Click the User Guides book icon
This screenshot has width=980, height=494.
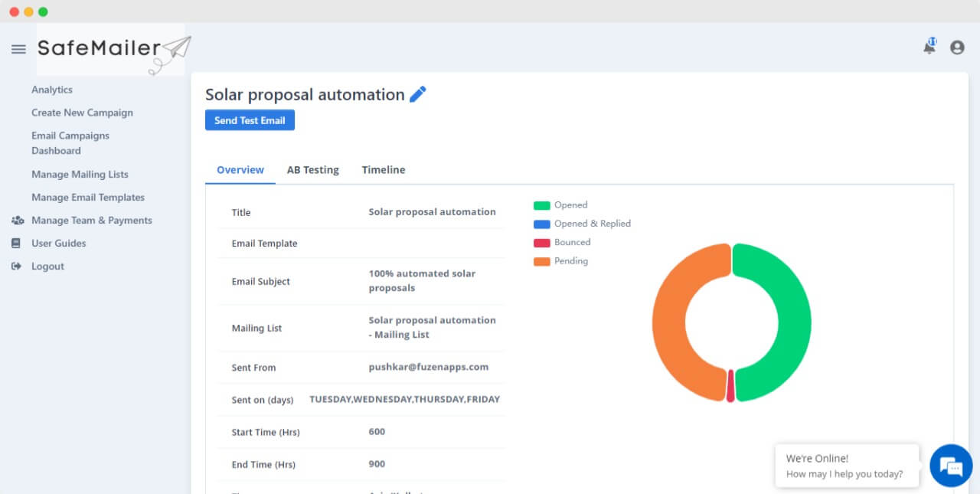(16, 244)
